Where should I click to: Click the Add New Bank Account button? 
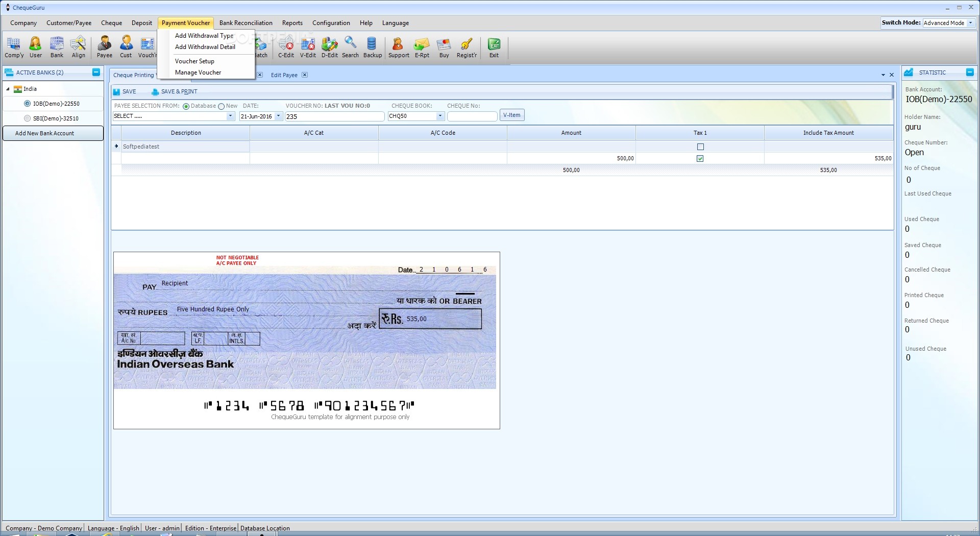[x=53, y=133]
